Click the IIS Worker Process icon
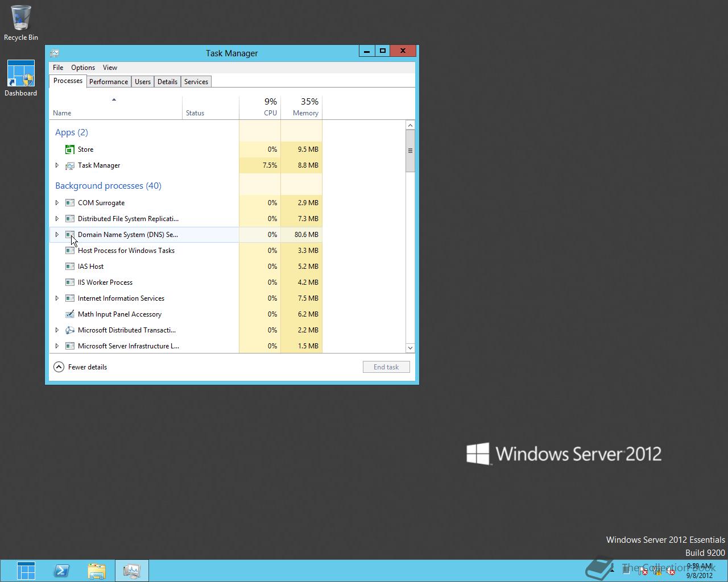The image size is (728, 582). coord(70,282)
